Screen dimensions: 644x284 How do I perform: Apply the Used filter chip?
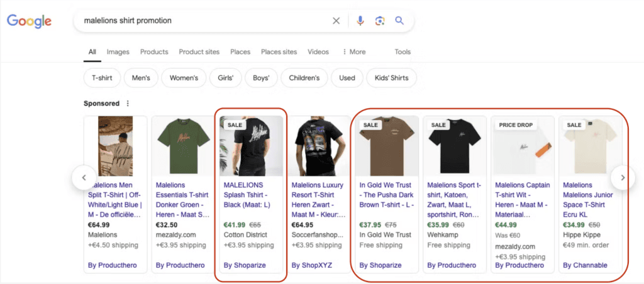tap(347, 78)
